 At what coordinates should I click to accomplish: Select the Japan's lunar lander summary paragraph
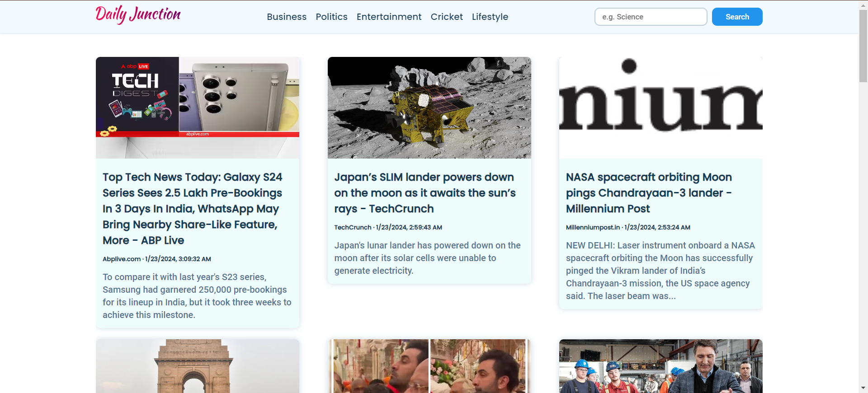tap(428, 258)
